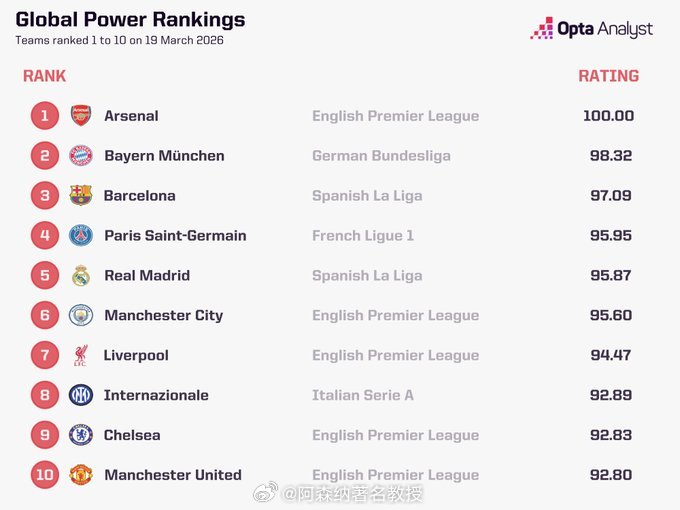Open the Italian Serie A label
Viewport: 680px width, 510px height.
tap(362, 395)
